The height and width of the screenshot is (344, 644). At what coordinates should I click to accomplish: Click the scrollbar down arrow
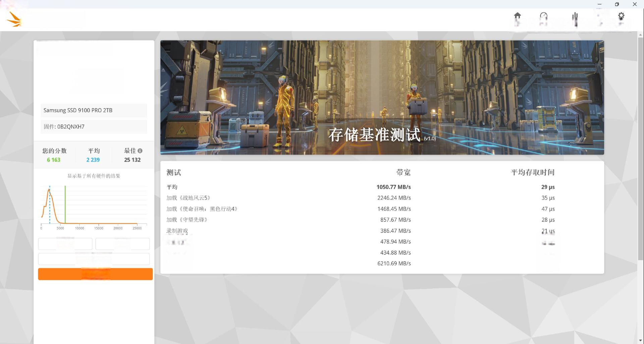pos(641,341)
